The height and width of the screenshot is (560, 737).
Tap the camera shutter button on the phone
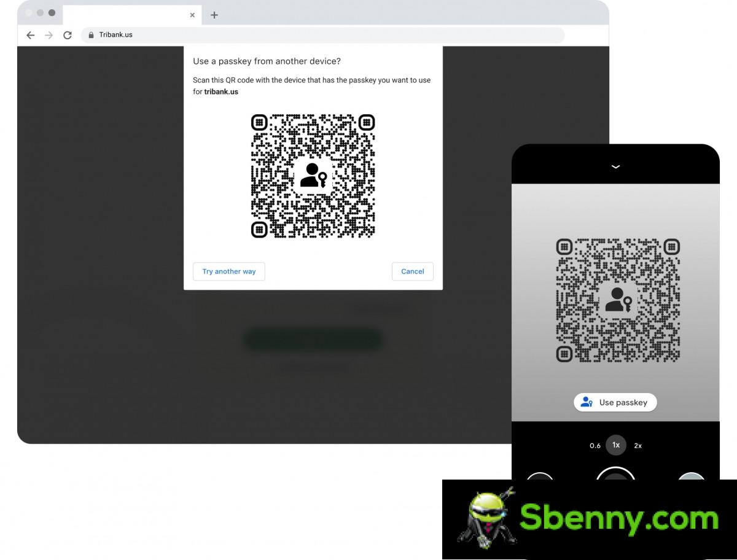tap(616, 473)
